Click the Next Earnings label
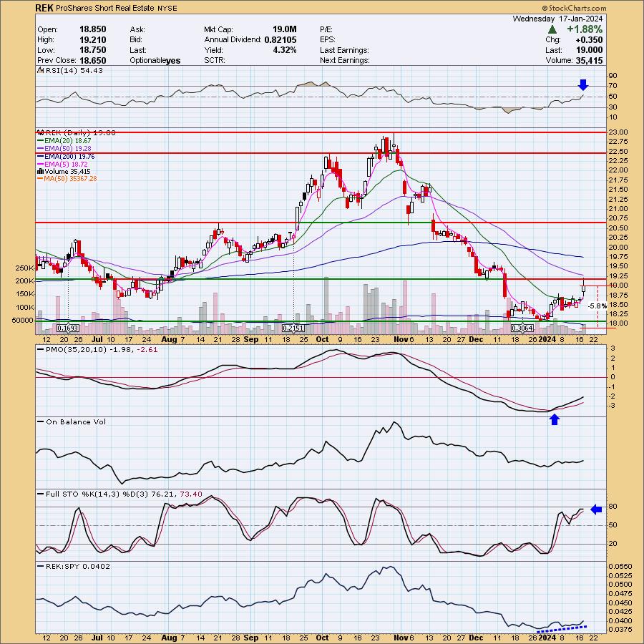The image size is (644, 644). tap(345, 60)
